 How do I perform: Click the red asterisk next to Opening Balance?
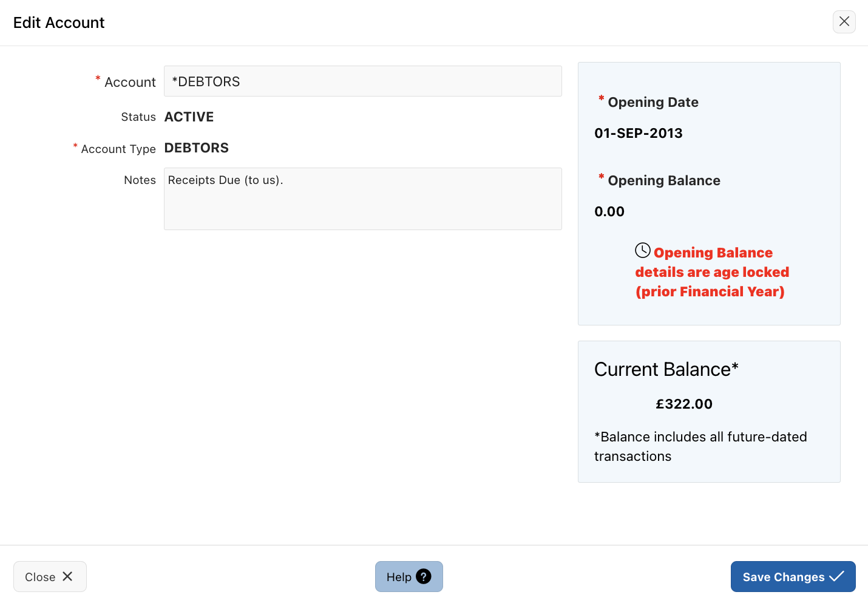(x=600, y=177)
